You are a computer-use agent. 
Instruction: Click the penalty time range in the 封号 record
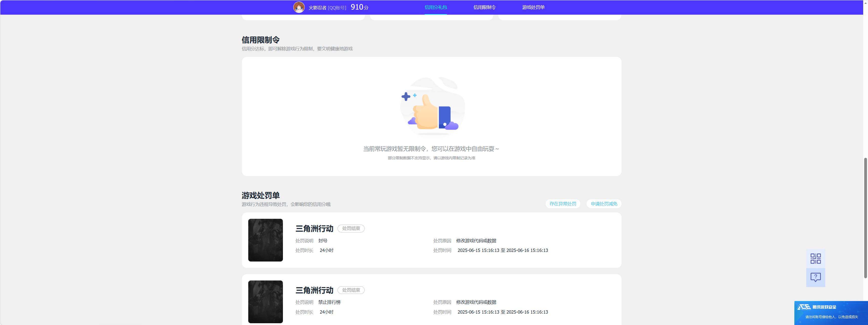tap(502, 250)
